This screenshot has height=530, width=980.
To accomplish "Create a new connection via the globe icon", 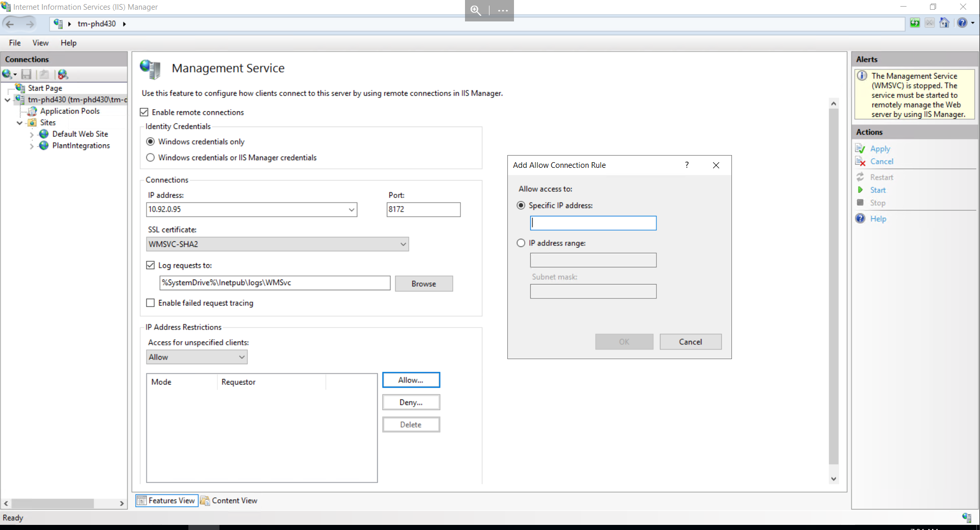I will (x=7, y=74).
